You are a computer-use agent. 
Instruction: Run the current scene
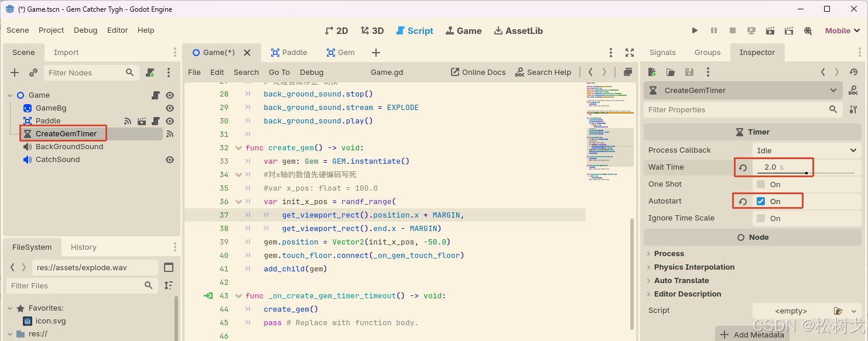click(770, 30)
